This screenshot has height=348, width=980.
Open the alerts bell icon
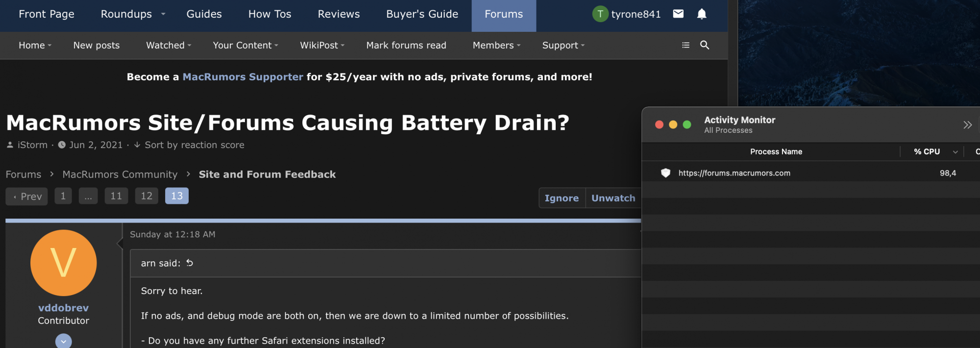click(x=702, y=14)
